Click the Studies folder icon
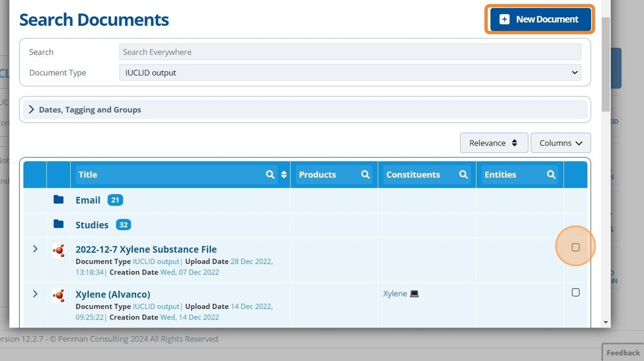 58,224
